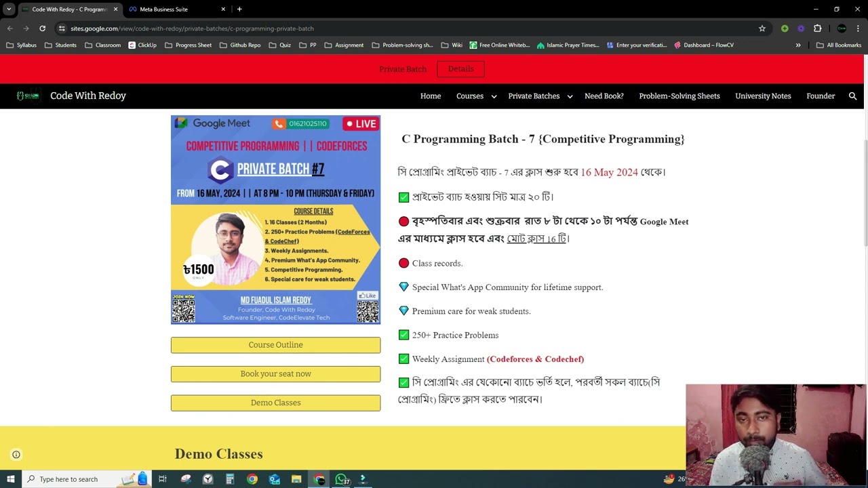Open the Progress Sheet bookmark folder
The image size is (868, 488).
pos(189,45)
